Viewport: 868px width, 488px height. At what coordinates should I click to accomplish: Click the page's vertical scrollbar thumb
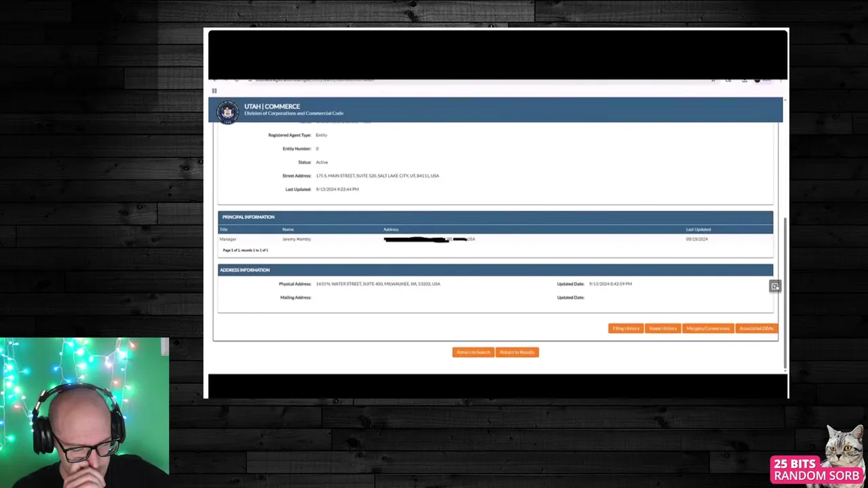pos(785,291)
